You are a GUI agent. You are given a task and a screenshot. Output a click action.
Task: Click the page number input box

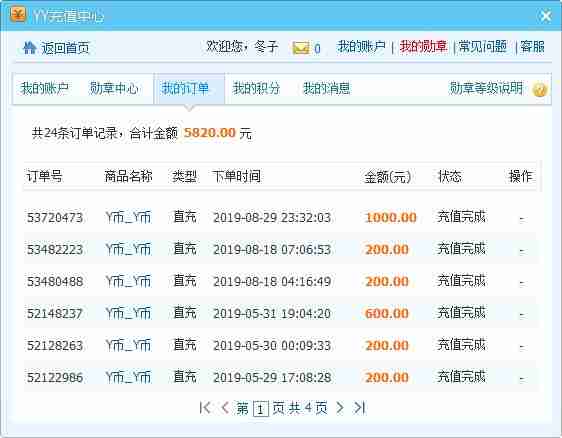(261, 408)
